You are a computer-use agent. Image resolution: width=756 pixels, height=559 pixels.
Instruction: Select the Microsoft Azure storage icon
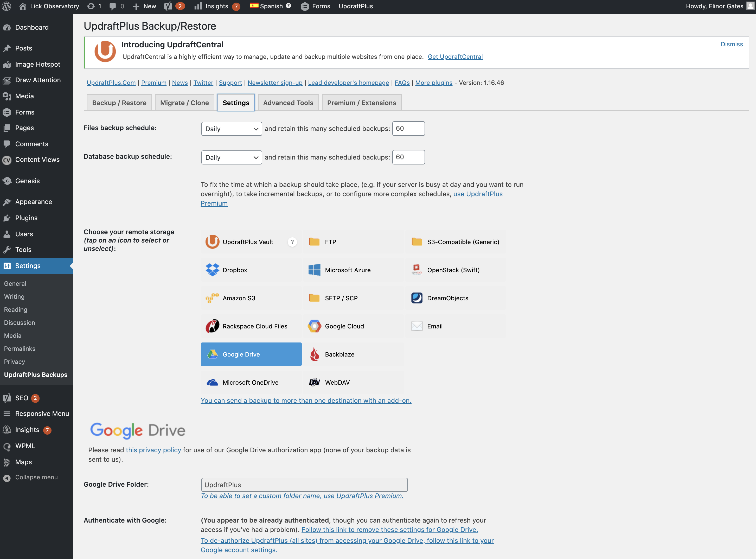coord(314,270)
